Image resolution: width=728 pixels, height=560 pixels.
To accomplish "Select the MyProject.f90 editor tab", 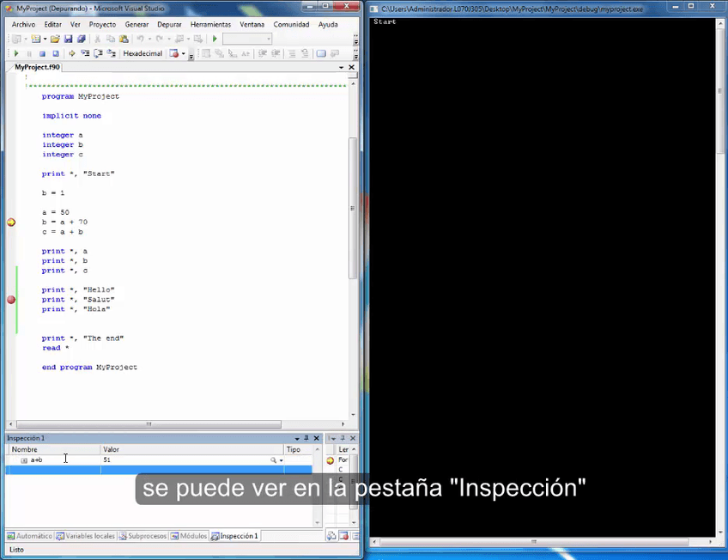I will pos(37,67).
